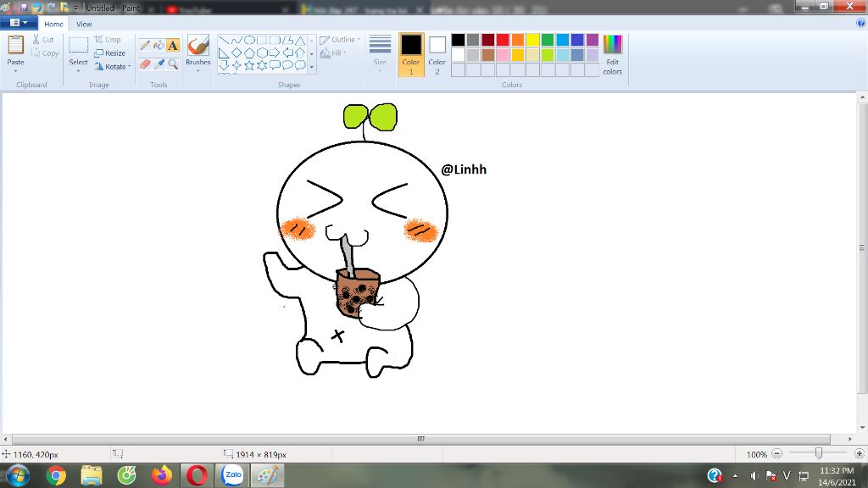Open the shape Fill dropdown
This screenshot has height=488, width=868.
pyautogui.click(x=333, y=53)
